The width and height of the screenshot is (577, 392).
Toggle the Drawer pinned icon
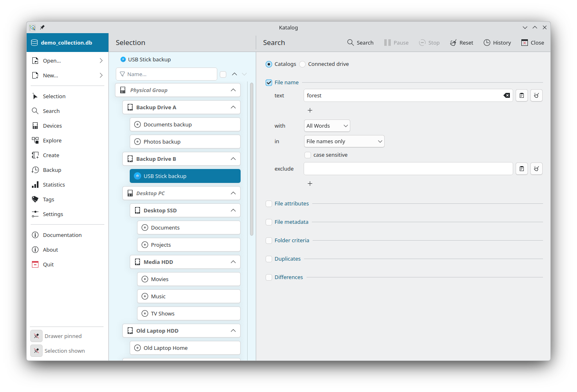[36, 336]
